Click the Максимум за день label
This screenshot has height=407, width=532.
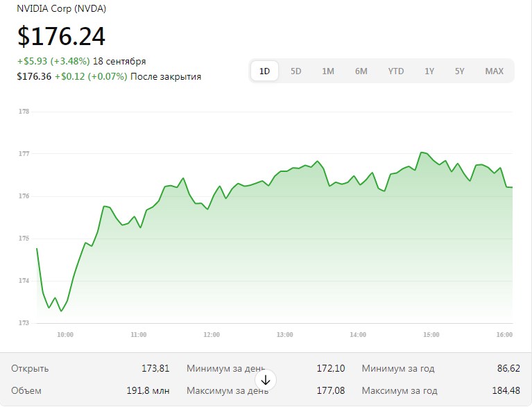[x=228, y=391]
